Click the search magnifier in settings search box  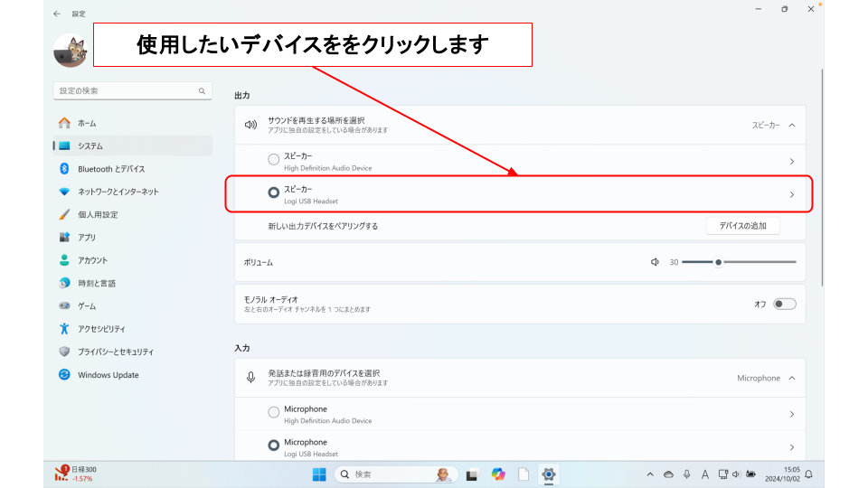pyautogui.click(x=202, y=91)
